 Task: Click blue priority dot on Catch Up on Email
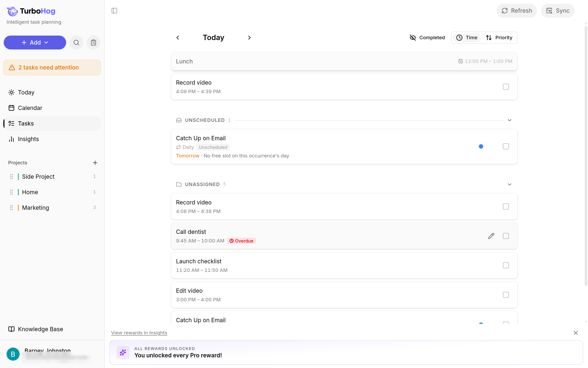pos(481,146)
